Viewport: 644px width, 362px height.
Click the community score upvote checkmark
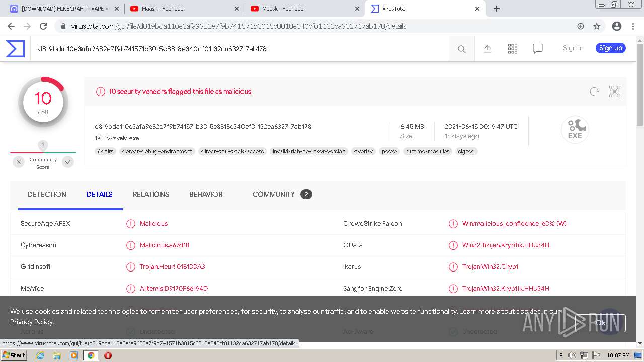point(68,162)
